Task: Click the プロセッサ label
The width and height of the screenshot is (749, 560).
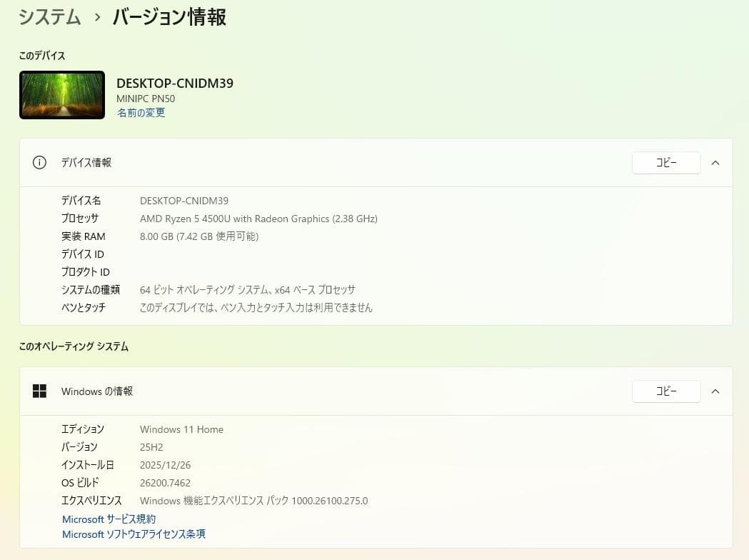Action: [x=80, y=219]
